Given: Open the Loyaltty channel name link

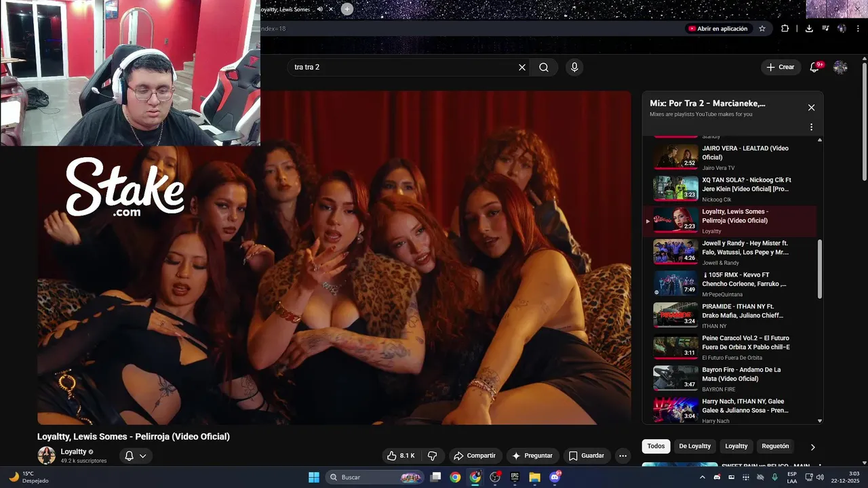Looking at the screenshot, I should click(73, 451).
